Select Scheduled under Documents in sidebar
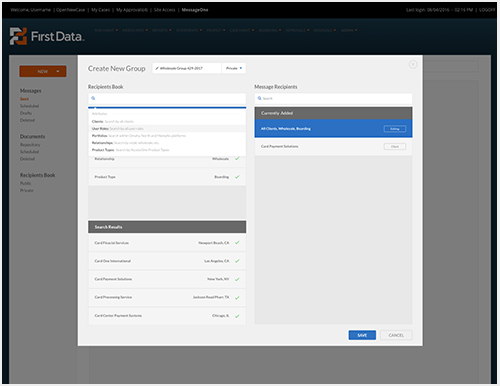 (29, 152)
